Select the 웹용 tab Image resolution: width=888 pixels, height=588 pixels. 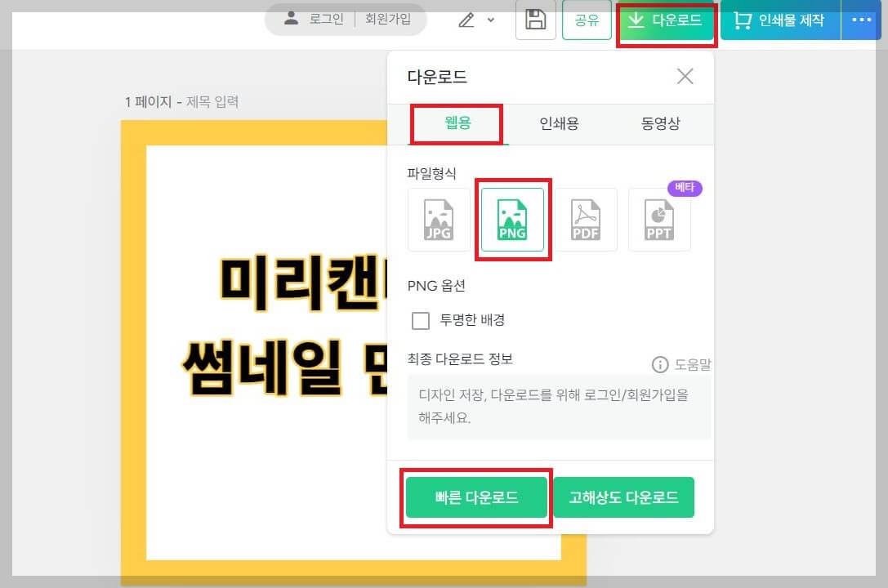click(456, 124)
